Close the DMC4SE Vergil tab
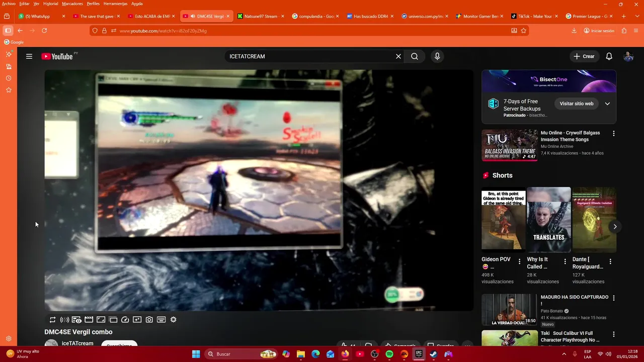This screenshot has height=362, width=644. (x=228, y=16)
